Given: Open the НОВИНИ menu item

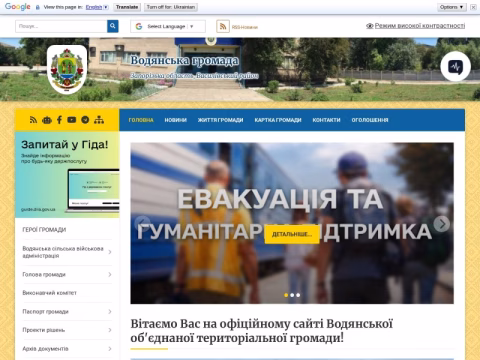Looking at the screenshot, I should [176, 120].
